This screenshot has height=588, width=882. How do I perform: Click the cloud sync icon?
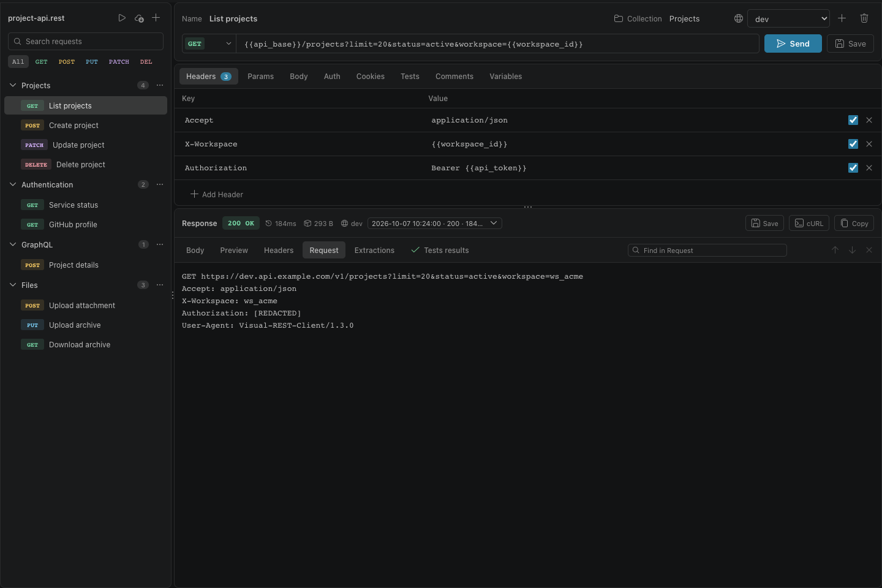tap(139, 18)
